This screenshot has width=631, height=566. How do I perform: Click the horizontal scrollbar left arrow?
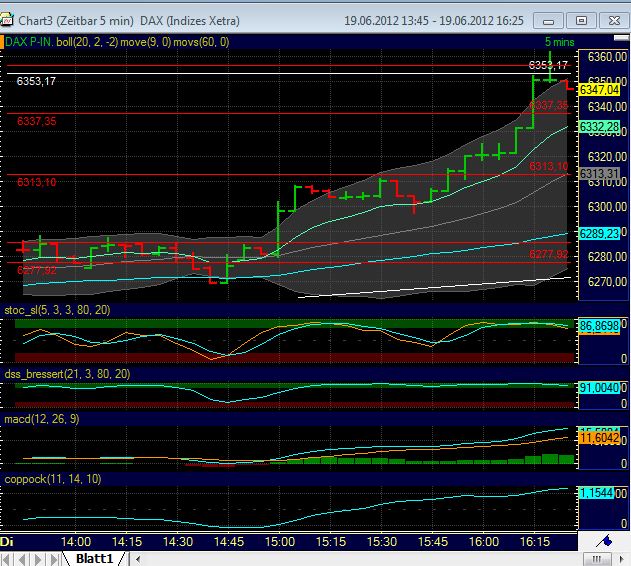(138, 559)
